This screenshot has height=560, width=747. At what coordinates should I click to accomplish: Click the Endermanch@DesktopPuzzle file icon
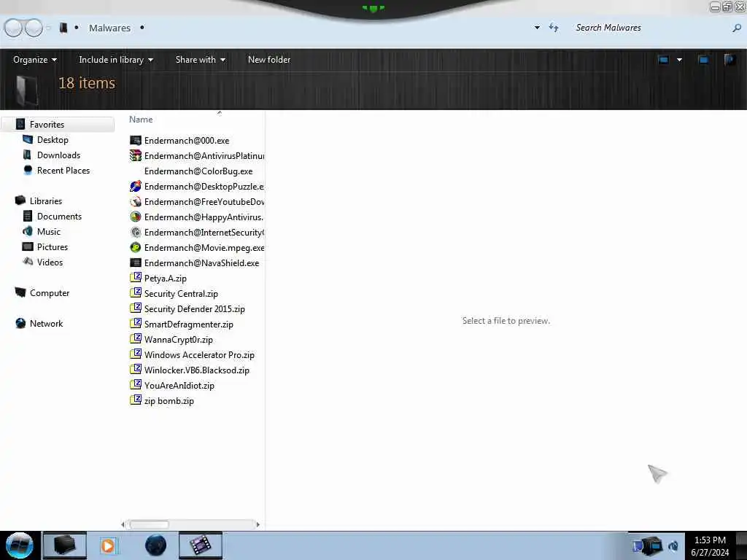136,186
